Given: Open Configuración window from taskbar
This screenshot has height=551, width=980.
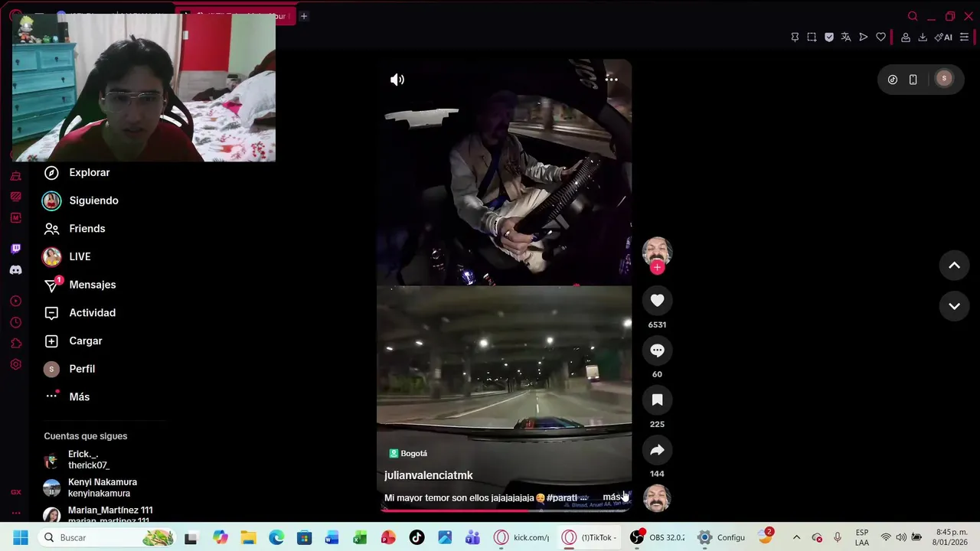Looking at the screenshot, I should coord(721,538).
